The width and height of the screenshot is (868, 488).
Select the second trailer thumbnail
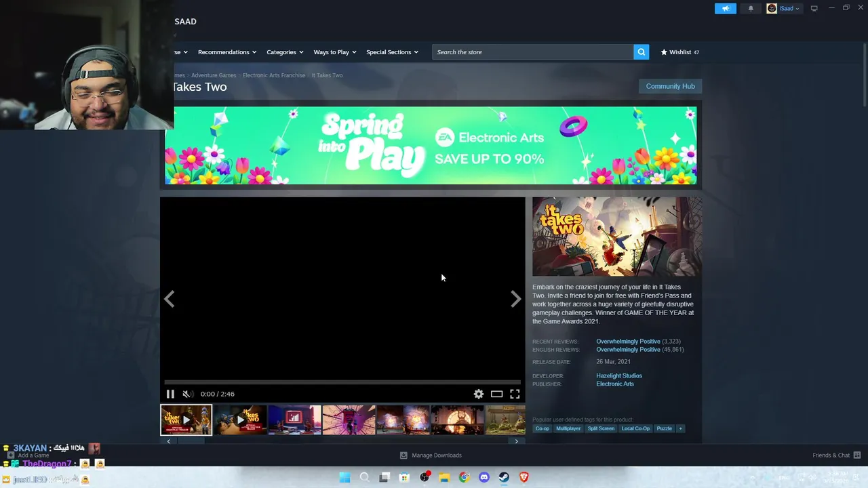pos(240,420)
